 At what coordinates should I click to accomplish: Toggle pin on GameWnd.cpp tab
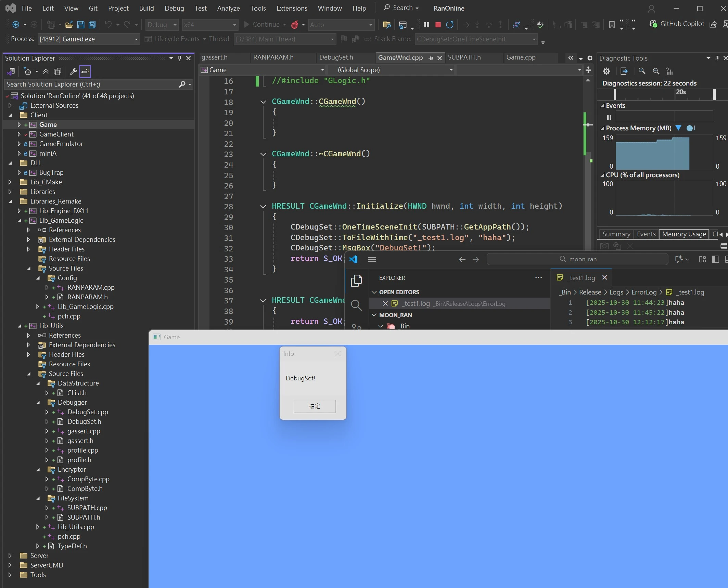pos(431,58)
